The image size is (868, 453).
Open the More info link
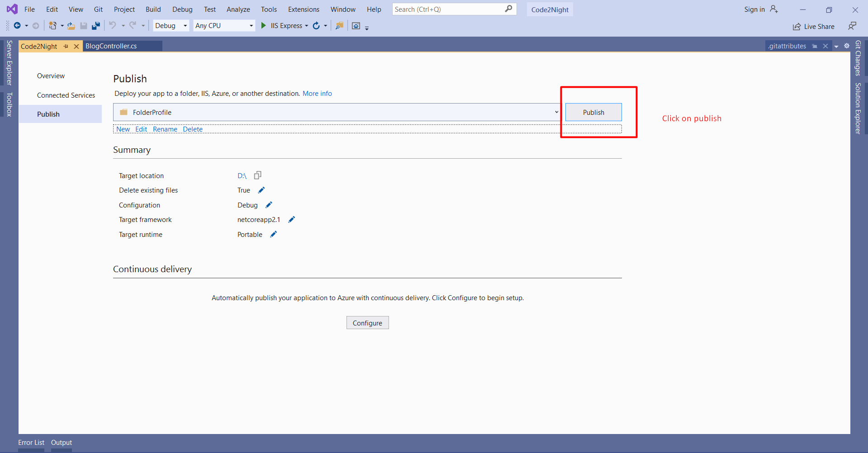(x=317, y=94)
